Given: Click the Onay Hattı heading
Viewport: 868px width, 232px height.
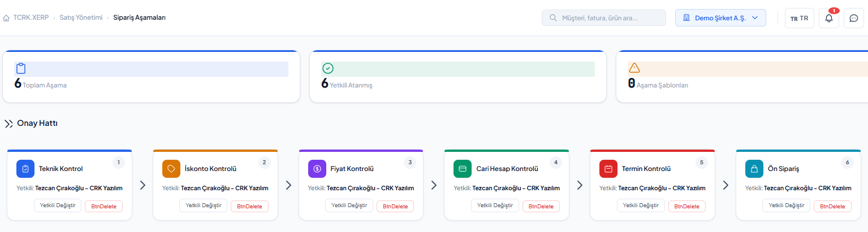Looking at the screenshot, I should pos(37,123).
